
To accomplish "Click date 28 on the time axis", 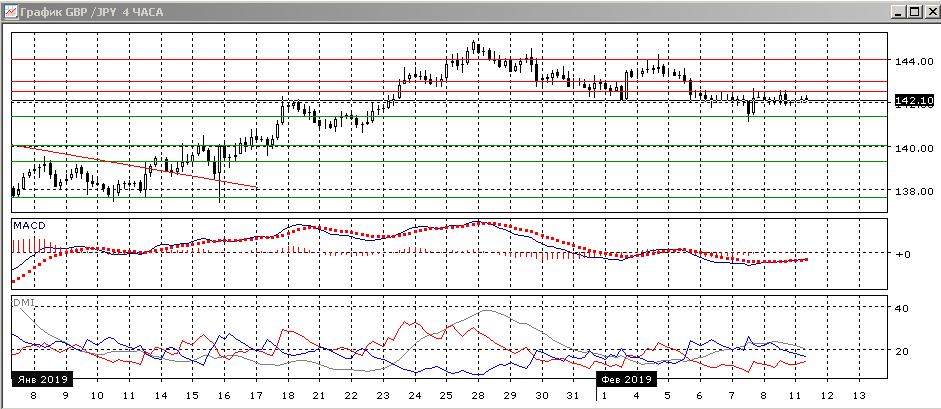I will point(478,397).
